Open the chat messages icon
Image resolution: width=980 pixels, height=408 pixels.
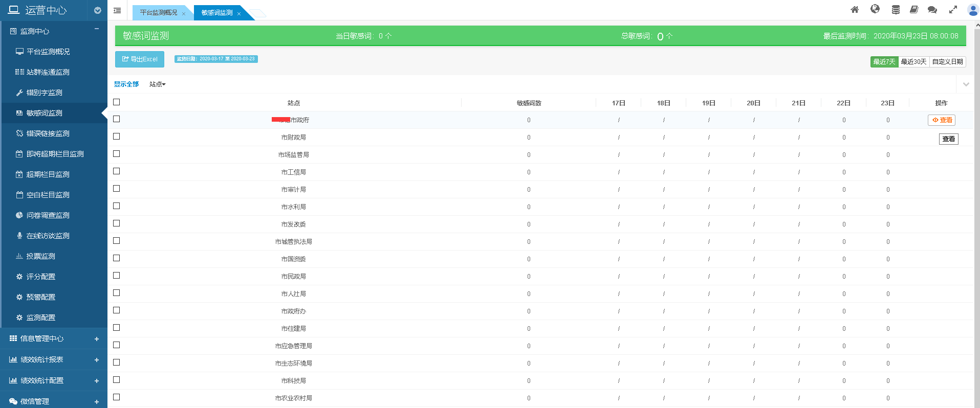tap(932, 10)
